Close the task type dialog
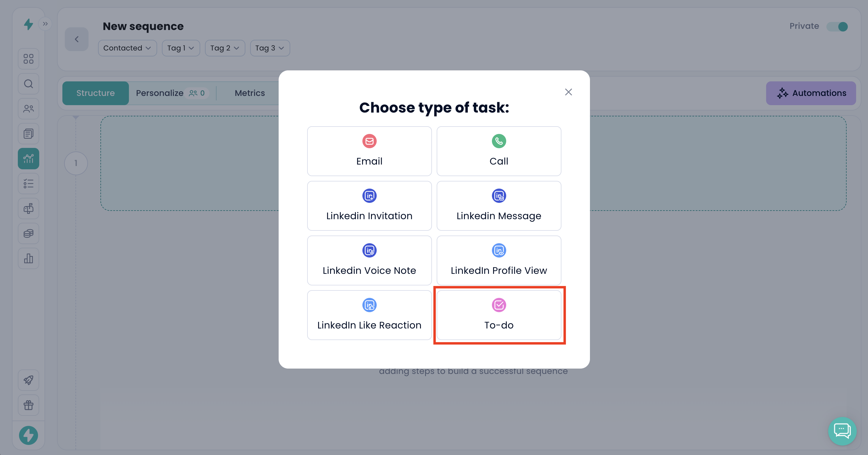This screenshot has width=868, height=455. click(x=568, y=92)
